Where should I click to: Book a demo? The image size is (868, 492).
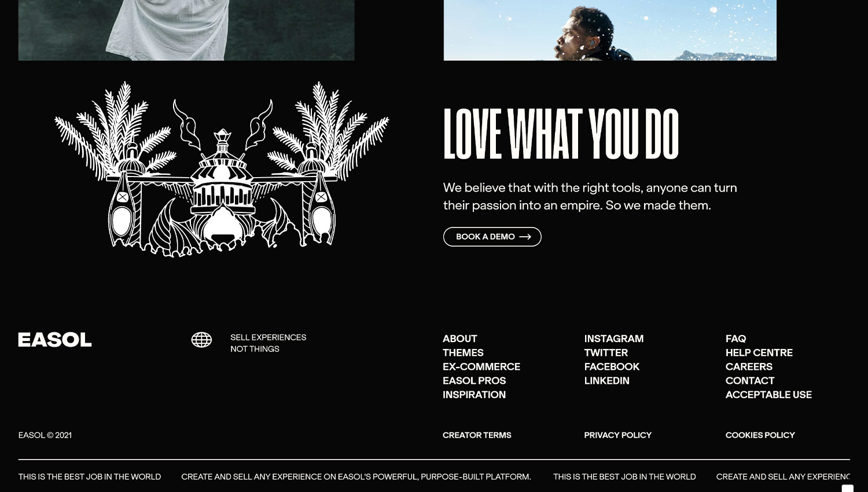[x=492, y=237]
